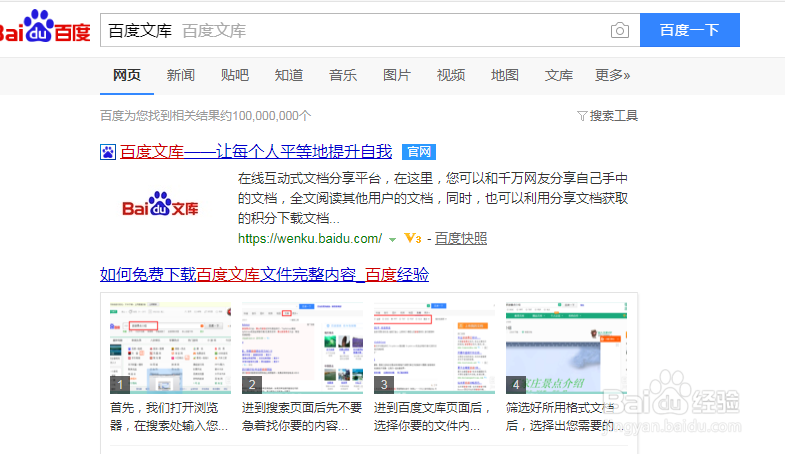Open the 地图 tab
Screen dimensions: 785x454
point(505,76)
